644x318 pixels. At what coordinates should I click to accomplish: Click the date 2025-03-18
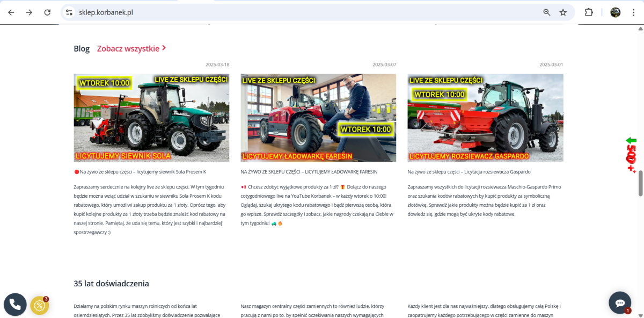pyautogui.click(x=217, y=64)
